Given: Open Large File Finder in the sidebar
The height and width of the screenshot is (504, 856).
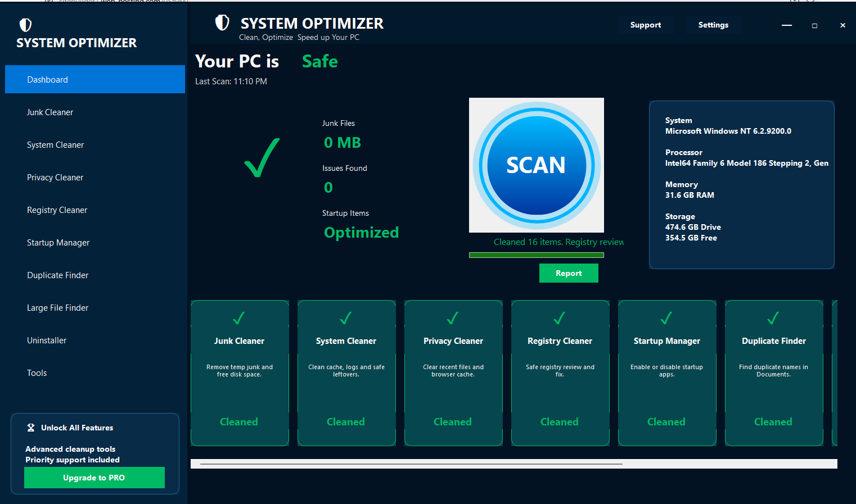Looking at the screenshot, I should click(x=95, y=308).
